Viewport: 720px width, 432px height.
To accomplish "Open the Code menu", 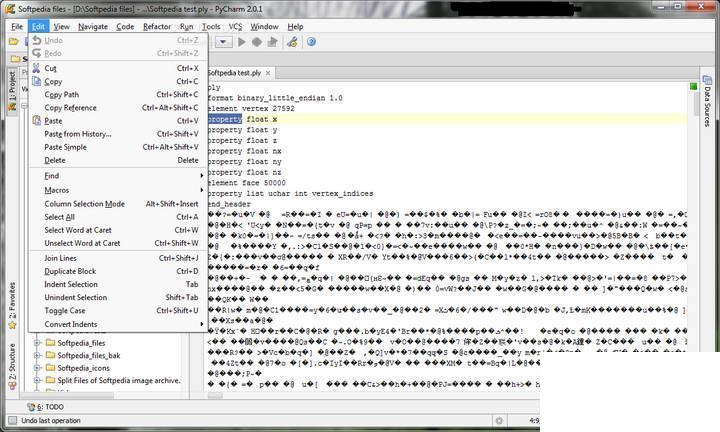I will click(125, 27).
